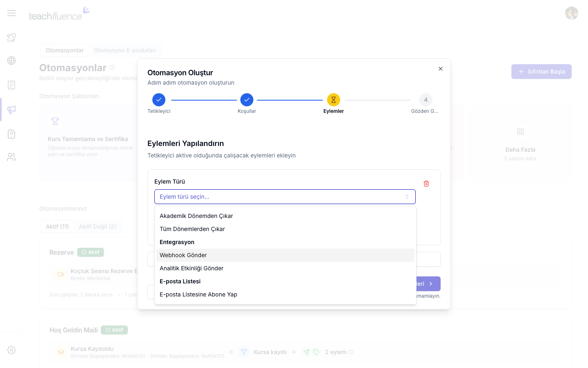Open the document icon in sidebar
The height and width of the screenshot is (368, 588).
click(x=11, y=85)
